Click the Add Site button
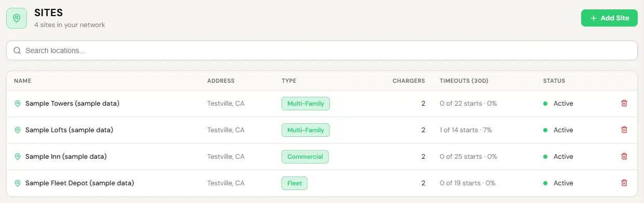The image size is (644, 203). coord(609,18)
